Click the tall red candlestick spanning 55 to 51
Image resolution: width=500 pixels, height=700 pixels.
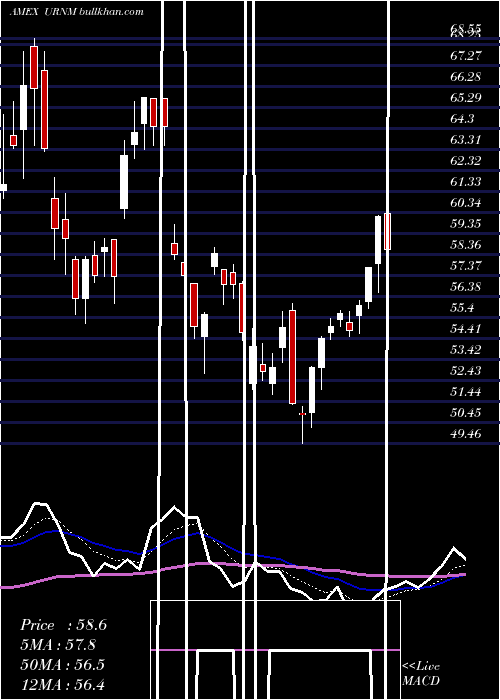(x=292, y=357)
